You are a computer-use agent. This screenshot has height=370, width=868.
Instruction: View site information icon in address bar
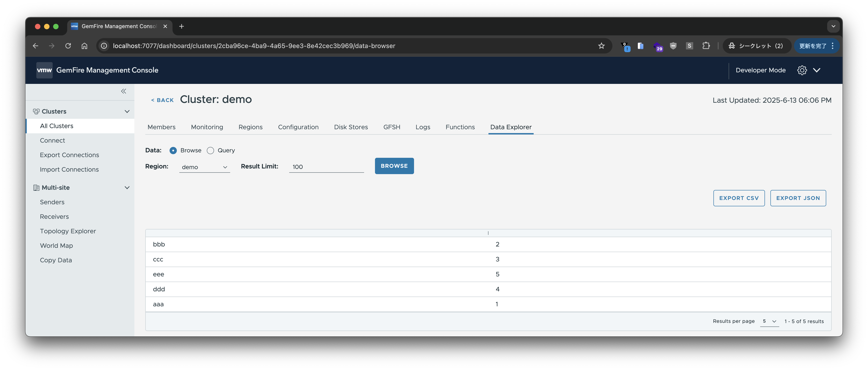tap(104, 46)
